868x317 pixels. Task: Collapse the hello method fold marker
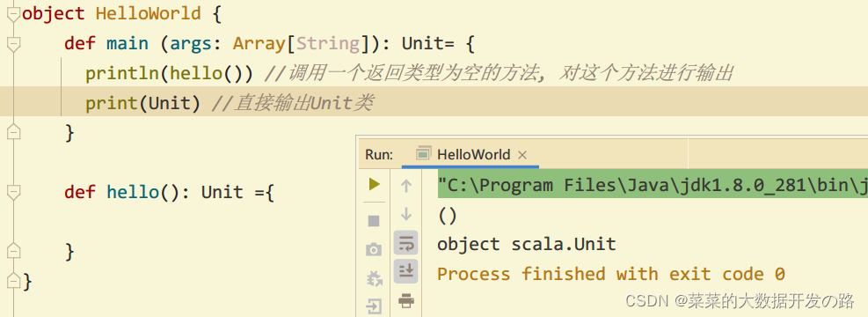click(14, 192)
